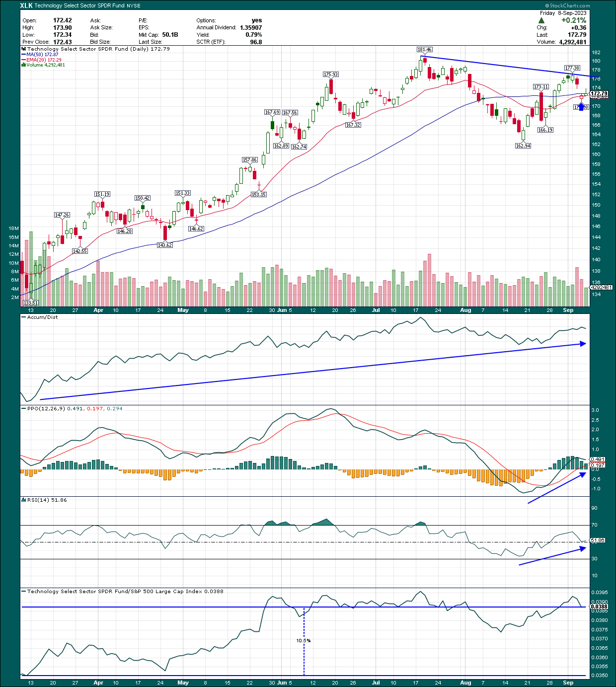616x687 pixels.
Task: Click the 172.79 last price marker on the axis
Action: click(599, 92)
